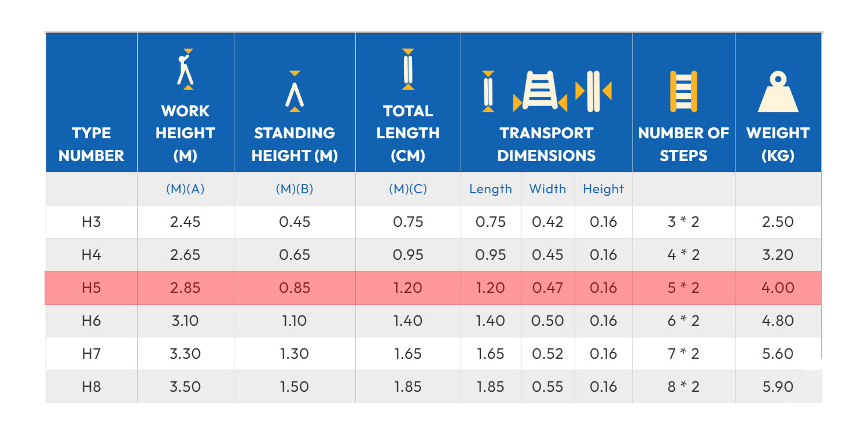
Task: Click the total length folded ladder icon
Action: (408, 69)
